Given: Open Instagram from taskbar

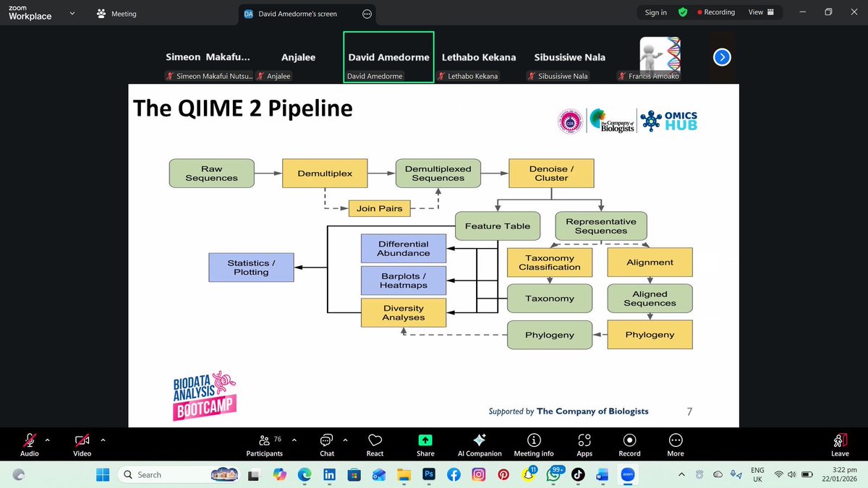Looking at the screenshot, I should pos(479,474).
